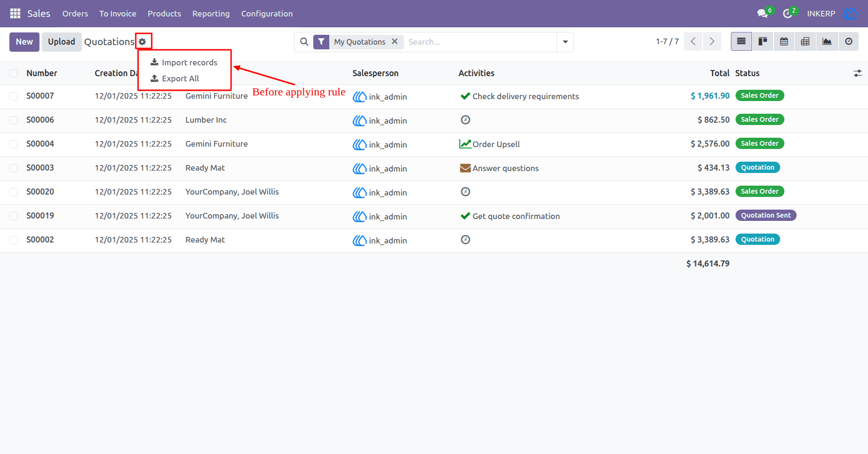The width and height of the screenshot is (868, 454).
Task: Open the Quotation Sent status of S00019
Action: coord(766,215)
